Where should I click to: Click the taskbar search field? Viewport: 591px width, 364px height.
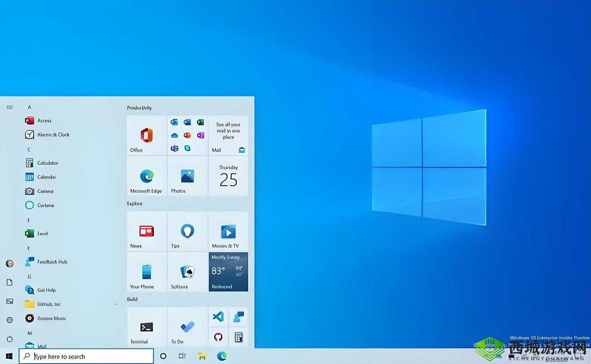click(87, 356)
